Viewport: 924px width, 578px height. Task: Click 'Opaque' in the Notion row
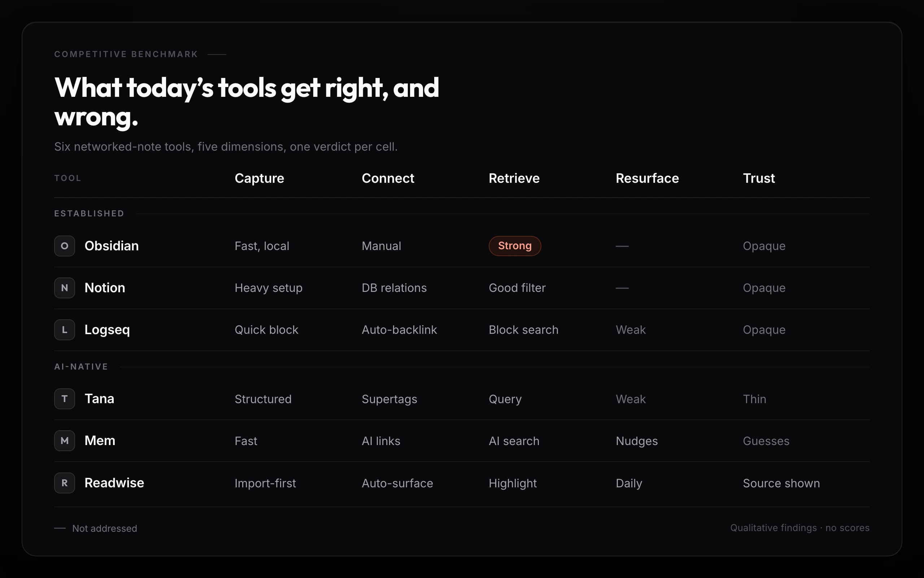point(764,288)
